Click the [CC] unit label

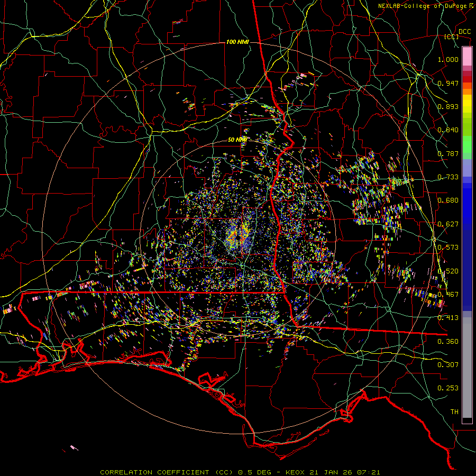452,36
